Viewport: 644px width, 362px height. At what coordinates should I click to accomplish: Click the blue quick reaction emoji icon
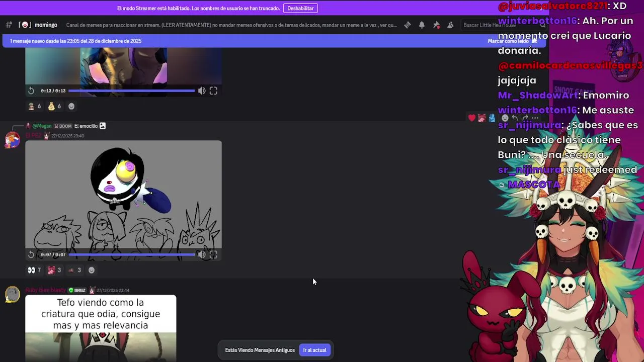(492, 118)
